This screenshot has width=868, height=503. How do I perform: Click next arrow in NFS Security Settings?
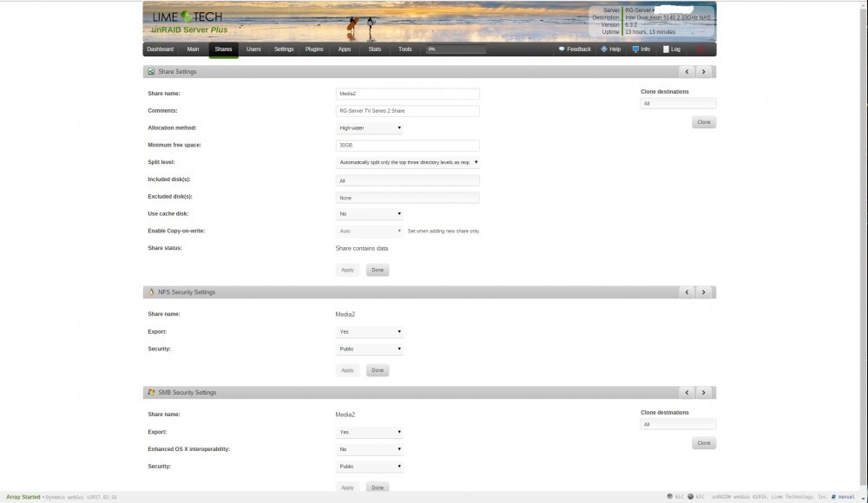coord(704,291)
